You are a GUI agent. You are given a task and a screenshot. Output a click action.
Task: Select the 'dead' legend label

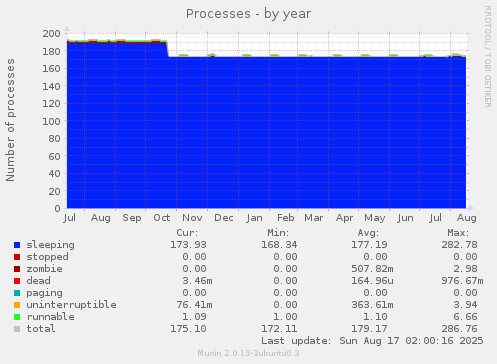tap(38, 281)
